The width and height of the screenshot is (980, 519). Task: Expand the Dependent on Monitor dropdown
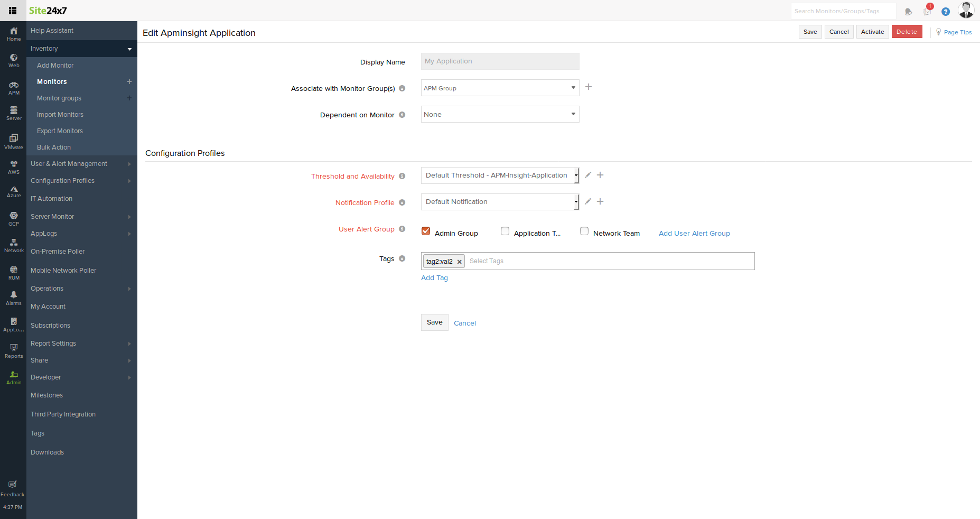(x=500, y=114)
